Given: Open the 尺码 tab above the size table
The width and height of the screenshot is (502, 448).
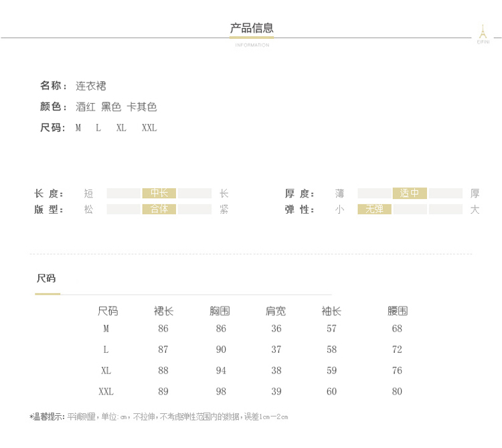Looking at the screenshot, I should click(x=46, y=279).
